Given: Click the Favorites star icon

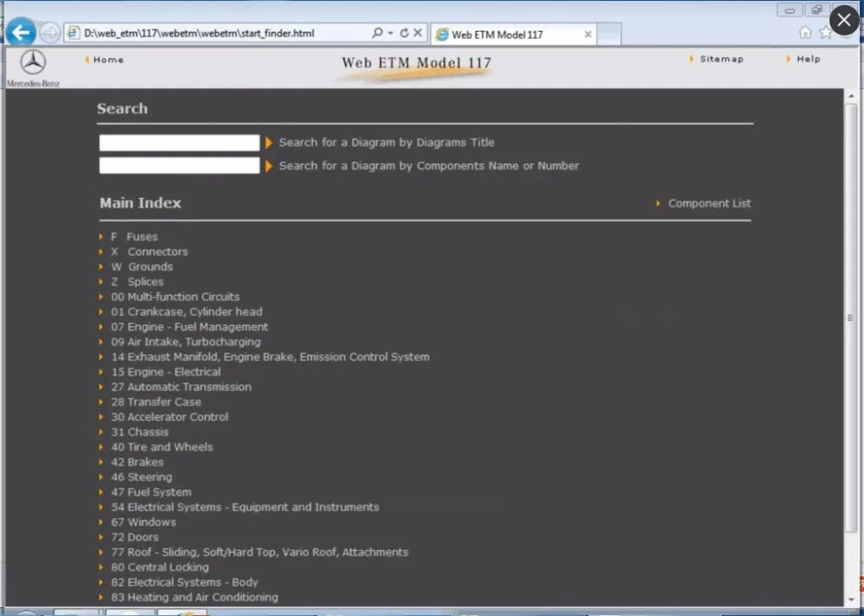Looking at the screenshot, I should point(825,33).
